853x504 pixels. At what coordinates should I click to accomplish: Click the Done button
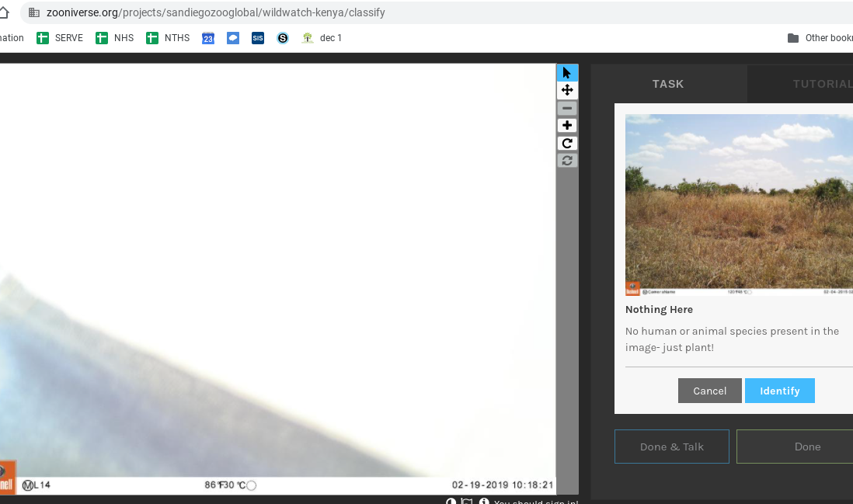(795, 447)
